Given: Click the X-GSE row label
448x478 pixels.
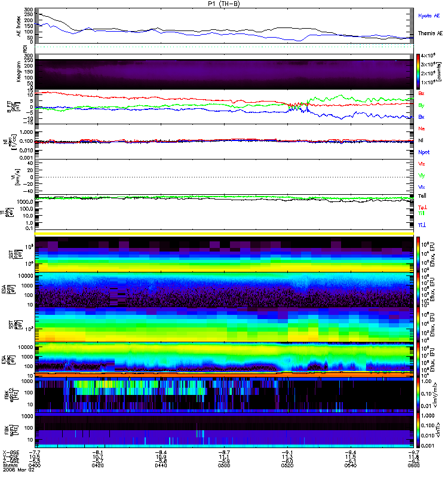Looking at the screenshot, I should pos(11,452).
